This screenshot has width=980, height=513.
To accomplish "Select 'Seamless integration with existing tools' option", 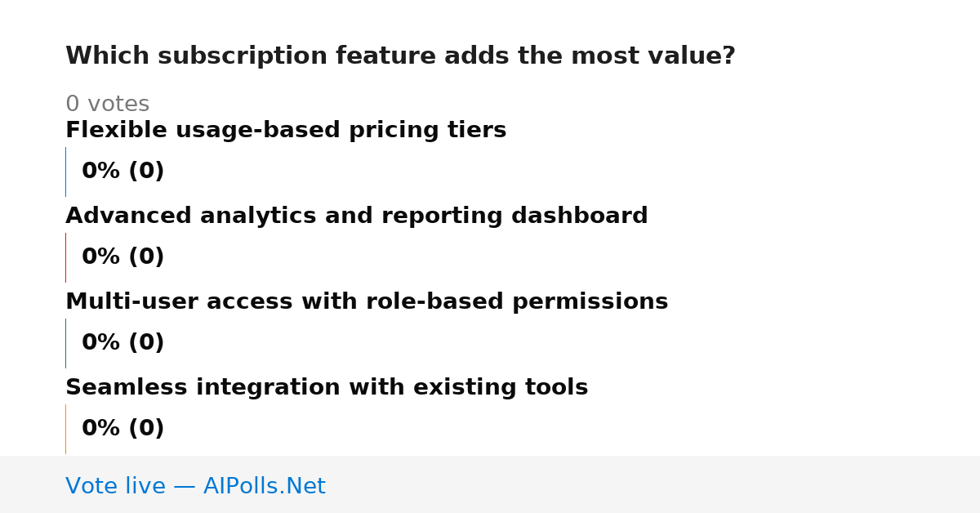I will click(327, 388).
